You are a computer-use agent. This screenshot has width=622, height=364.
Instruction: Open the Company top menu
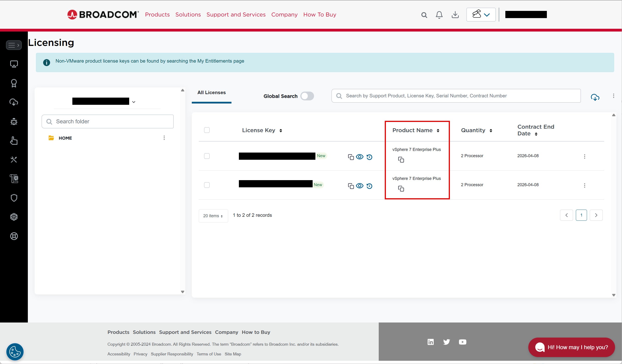point(284,15)
